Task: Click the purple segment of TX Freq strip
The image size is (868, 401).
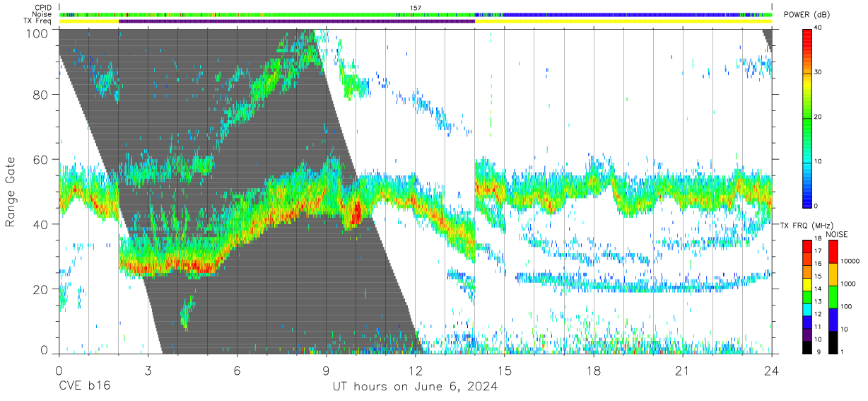Action: pos(297,21)
